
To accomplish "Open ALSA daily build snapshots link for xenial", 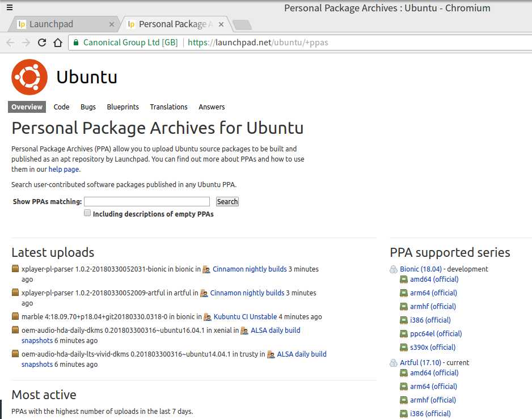I will pyautogui.click(x=275, y=330).
